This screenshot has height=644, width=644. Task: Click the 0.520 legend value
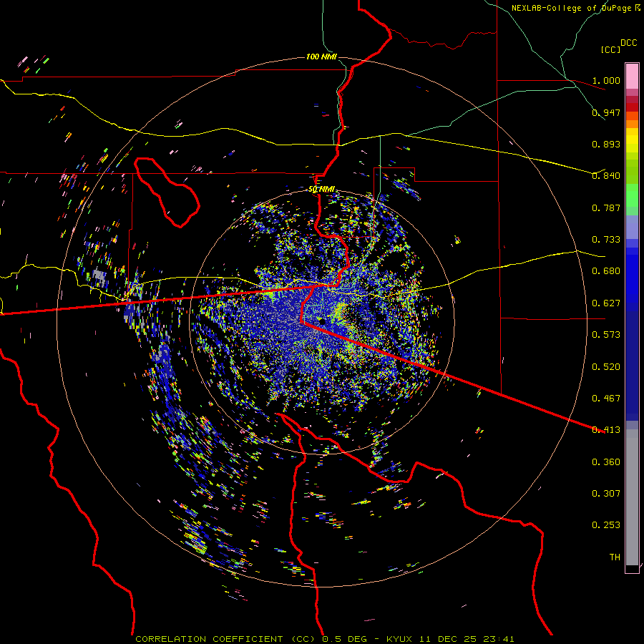point(606,367)
